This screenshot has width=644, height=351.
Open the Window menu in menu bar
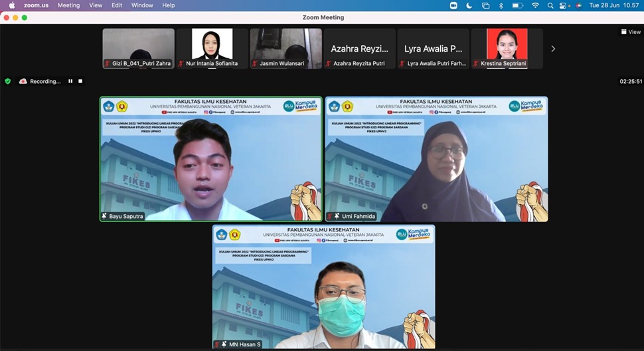[142, 5]
